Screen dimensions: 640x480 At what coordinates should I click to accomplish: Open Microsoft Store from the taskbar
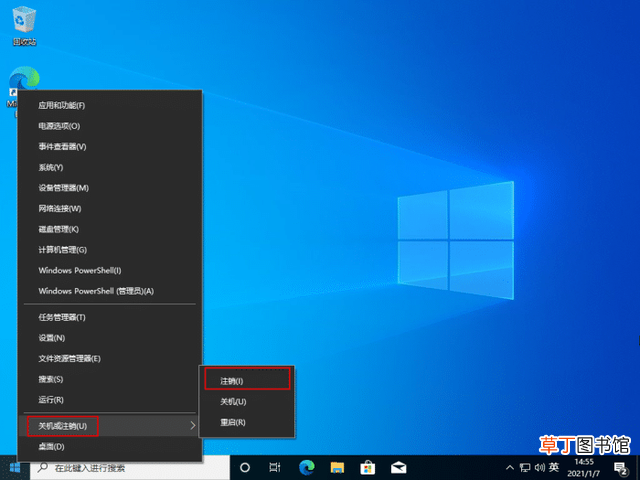pyautogui.click(x=368, y=468)
